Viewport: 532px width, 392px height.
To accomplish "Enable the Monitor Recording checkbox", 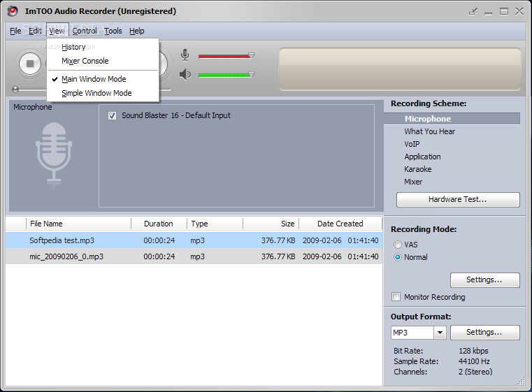I will point(396,297).
